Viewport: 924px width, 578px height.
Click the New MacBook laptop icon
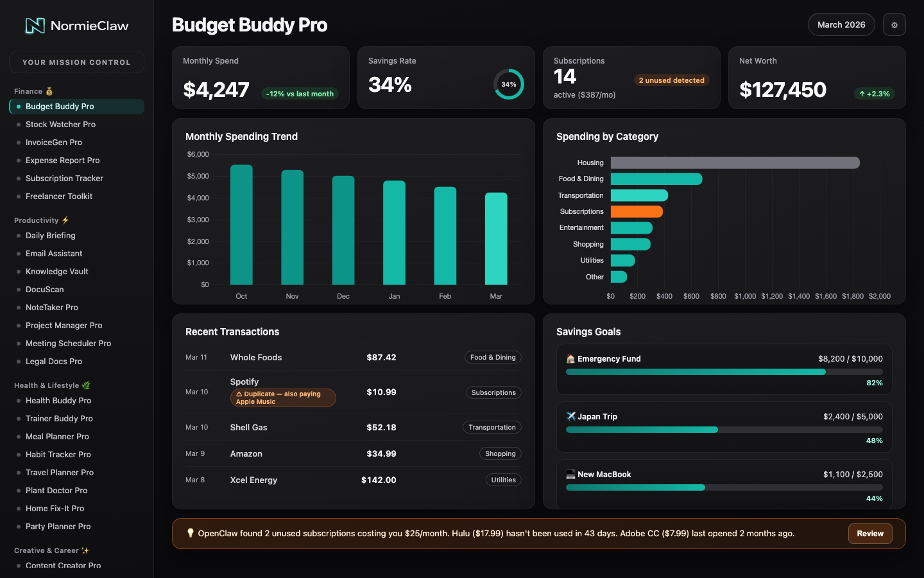(570, 475)
